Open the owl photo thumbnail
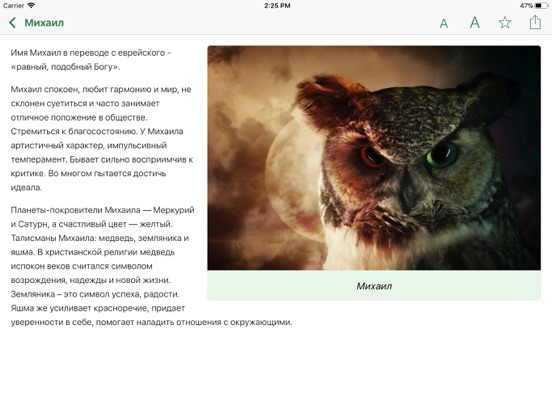 pos(374,158)
